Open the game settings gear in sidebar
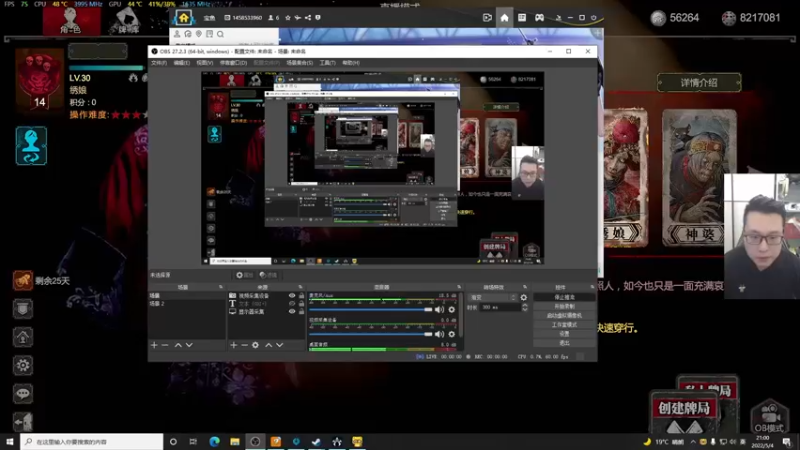This screenshot has height=450, width=800. point(23,365)
